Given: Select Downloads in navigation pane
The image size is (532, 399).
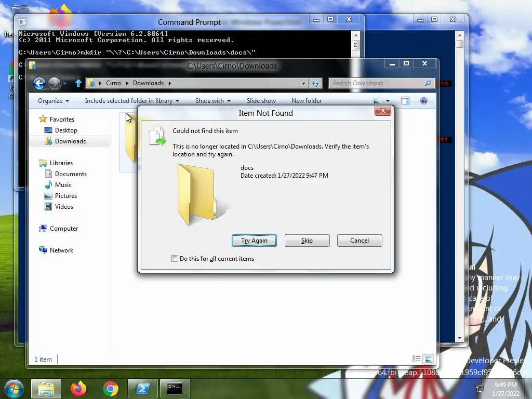Looking at the screenshot, I should [x=70, y=141].
